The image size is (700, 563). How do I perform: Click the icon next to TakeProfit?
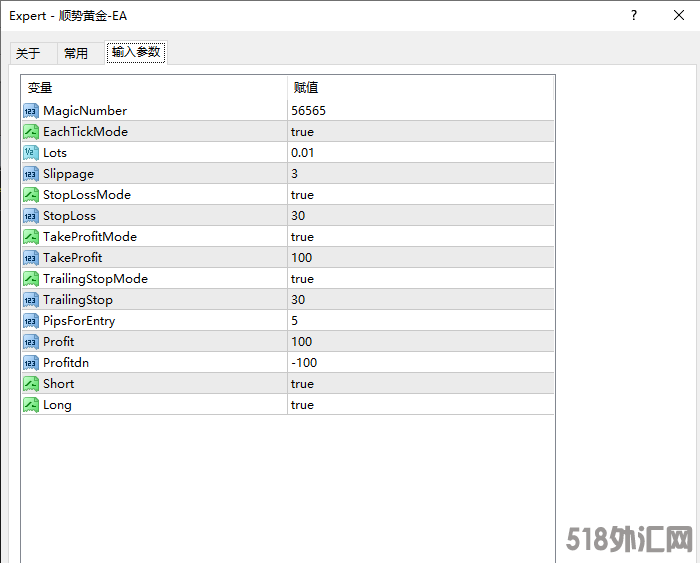pyautogui.click(x=31, y=258)
